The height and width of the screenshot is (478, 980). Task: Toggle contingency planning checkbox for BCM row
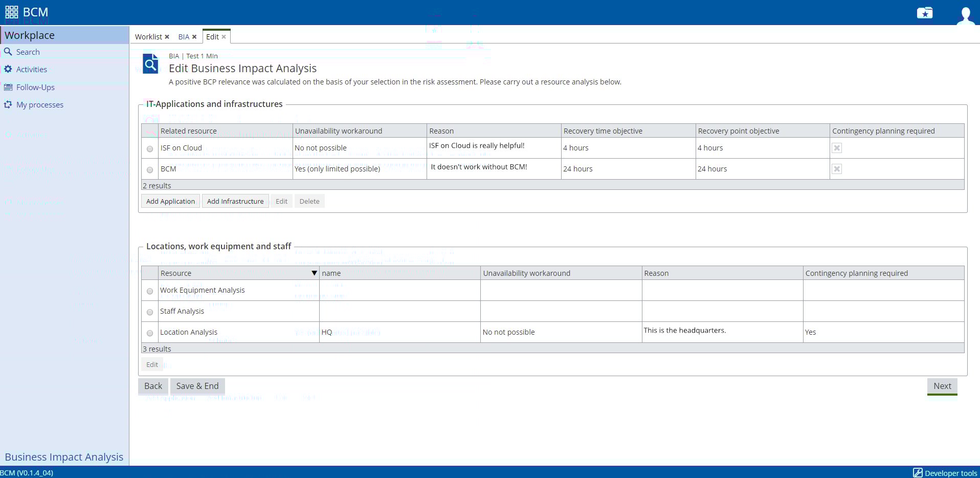(837, 169)
